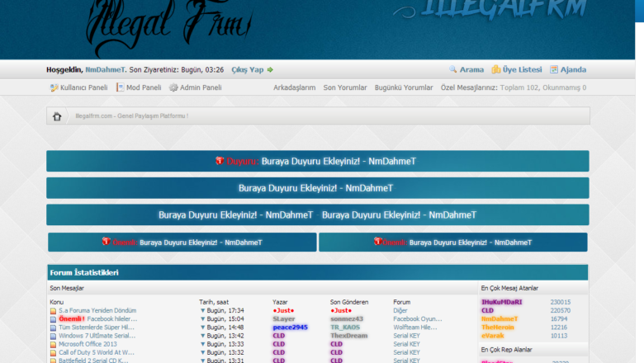Viewport: 644px width, 363px height.
Task: Click the down arrow next to Bugün, 13:32
Action: [x=202, y=352]
